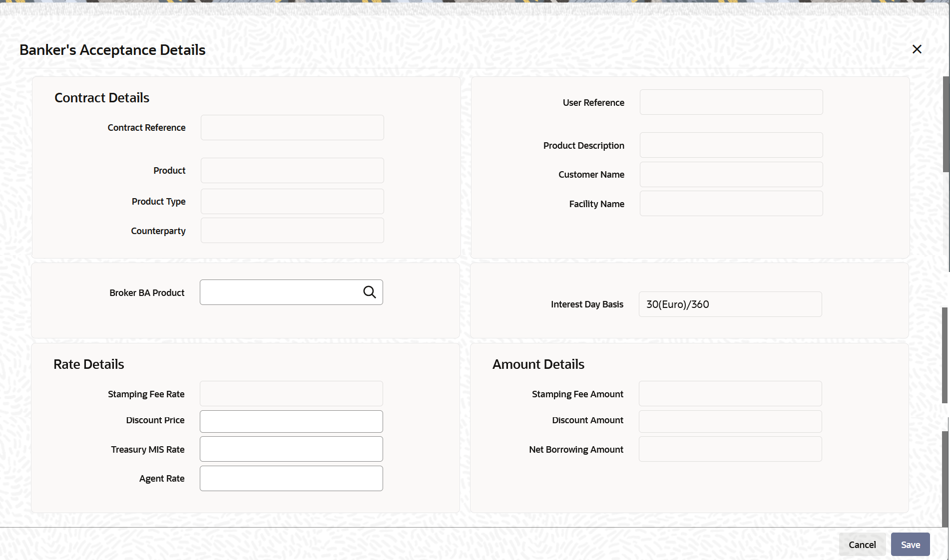
Task: Click the Stamping Fee Rate field
Action: click(x=291, y=394)
